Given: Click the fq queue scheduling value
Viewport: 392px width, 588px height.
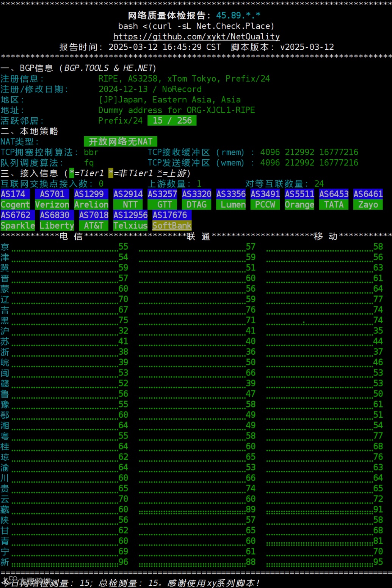Looking at the screenshot, I should pos(89,163).
